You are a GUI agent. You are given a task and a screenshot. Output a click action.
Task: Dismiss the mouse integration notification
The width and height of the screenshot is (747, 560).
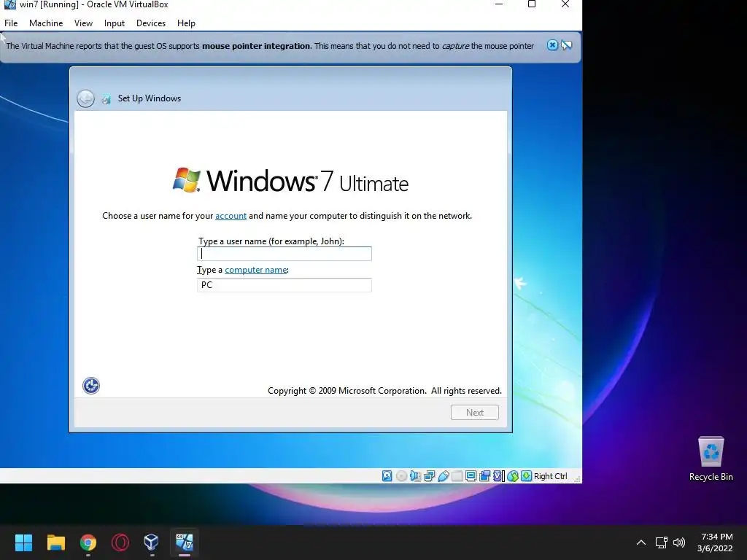pos(552,45)
